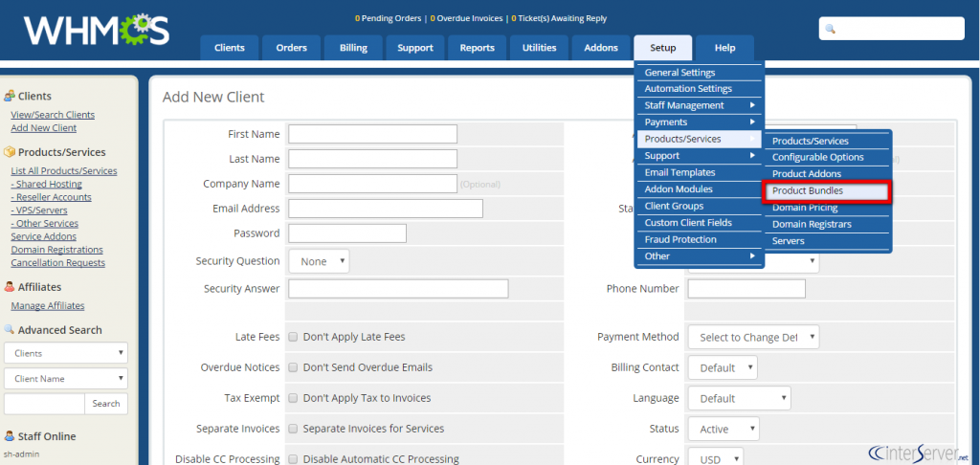The width and height of the screenshot is (980, 465).
Task: Open View/Search Clients link
Action: (x=53, y=115)
